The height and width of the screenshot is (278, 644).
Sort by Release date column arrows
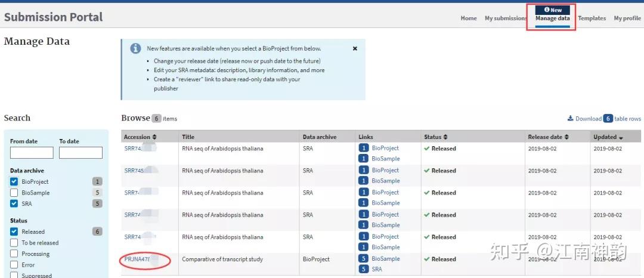[566, 137]
